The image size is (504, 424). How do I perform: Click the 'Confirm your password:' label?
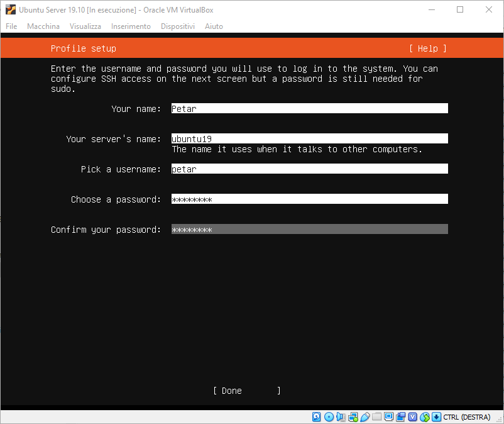click(106, 230)
